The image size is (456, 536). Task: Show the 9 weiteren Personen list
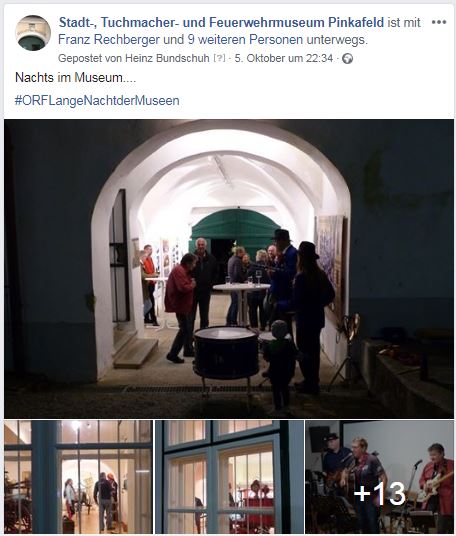coord(245,40)
